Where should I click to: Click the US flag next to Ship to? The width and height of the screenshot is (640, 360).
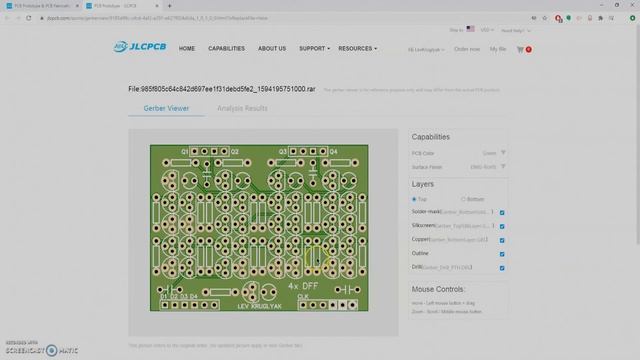point(471,29)
